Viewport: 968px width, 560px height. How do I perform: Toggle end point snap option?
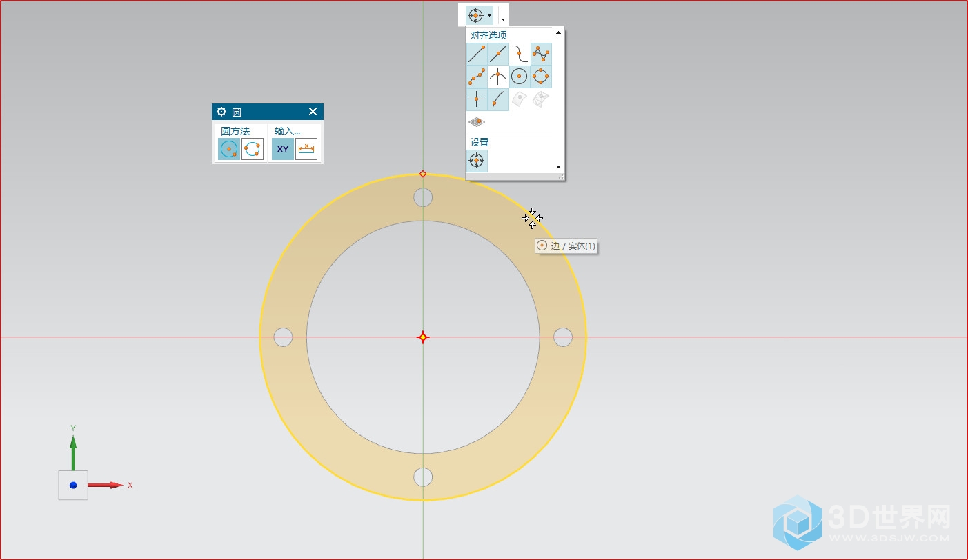(477, 54)
